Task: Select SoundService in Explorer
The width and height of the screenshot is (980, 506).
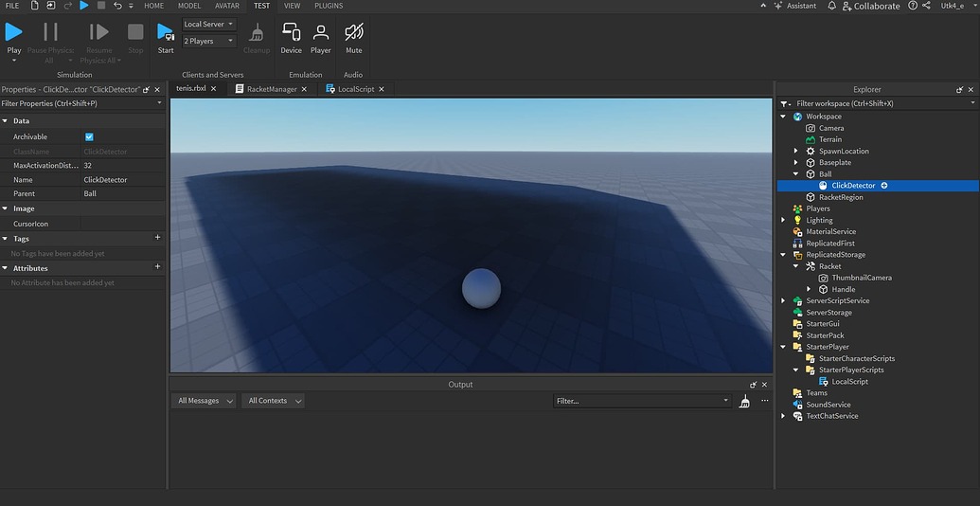Action: pos(829,405)
